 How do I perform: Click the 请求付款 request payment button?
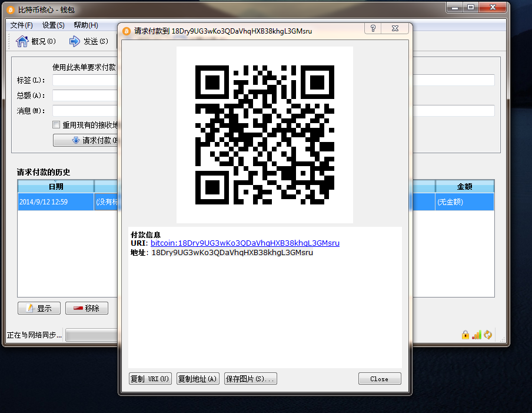[85, 140]
